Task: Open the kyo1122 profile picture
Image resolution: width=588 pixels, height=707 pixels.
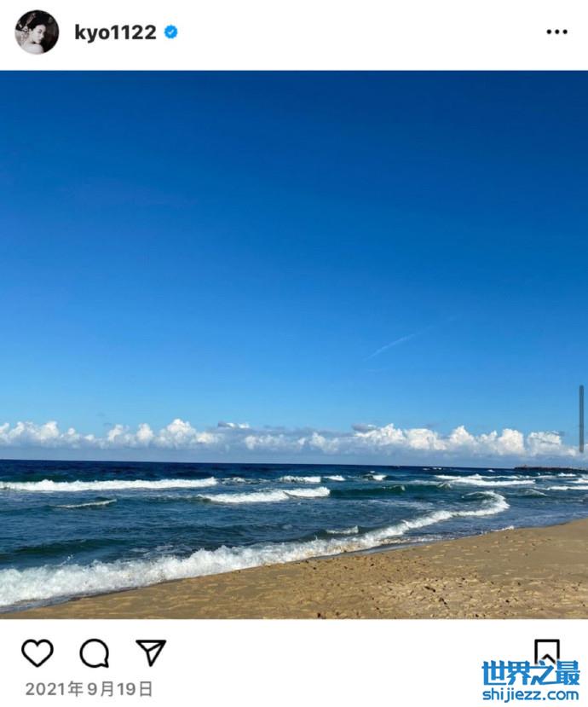Action: [x=37, y=32]
